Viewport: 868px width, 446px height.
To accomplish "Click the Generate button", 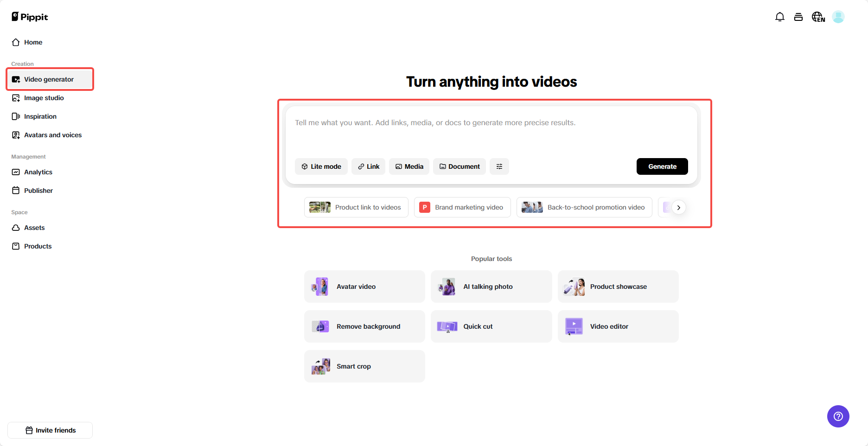I will pos(662,166).
